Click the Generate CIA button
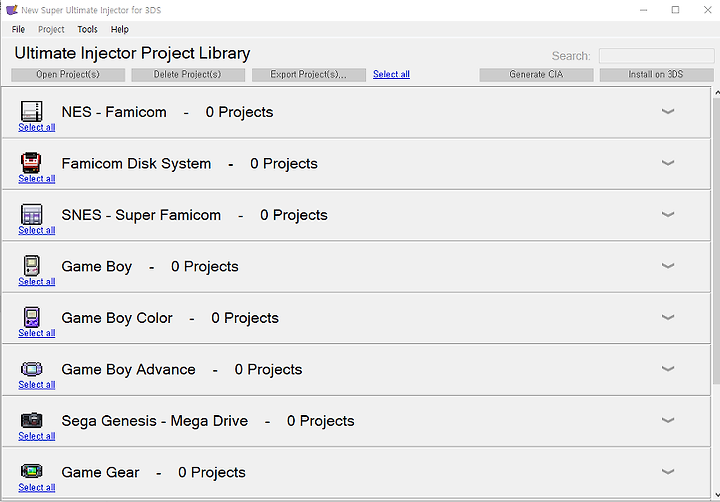Image resolution: width=720 pixels, height=502 pixels. click(536, 74)
